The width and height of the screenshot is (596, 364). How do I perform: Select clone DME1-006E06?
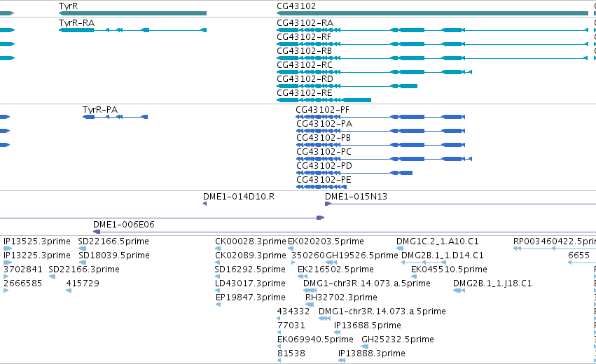(123, 225)
